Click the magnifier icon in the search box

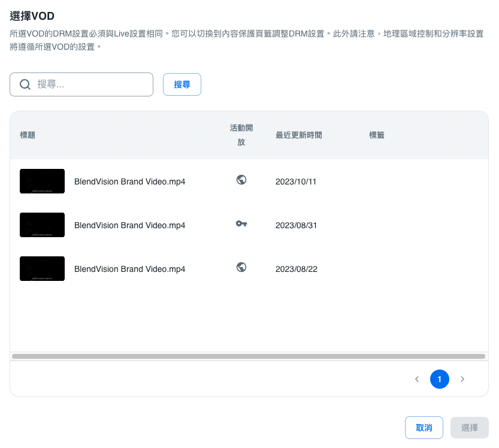[x=25, y=84]
